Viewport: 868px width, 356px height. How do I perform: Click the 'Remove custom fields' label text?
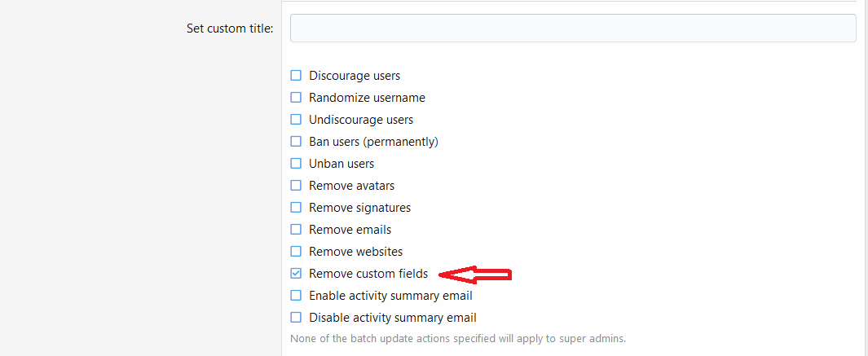point(368,274)
